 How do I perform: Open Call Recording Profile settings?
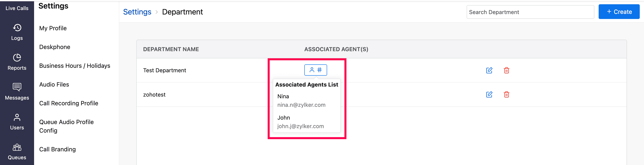[x=69, y=103]
